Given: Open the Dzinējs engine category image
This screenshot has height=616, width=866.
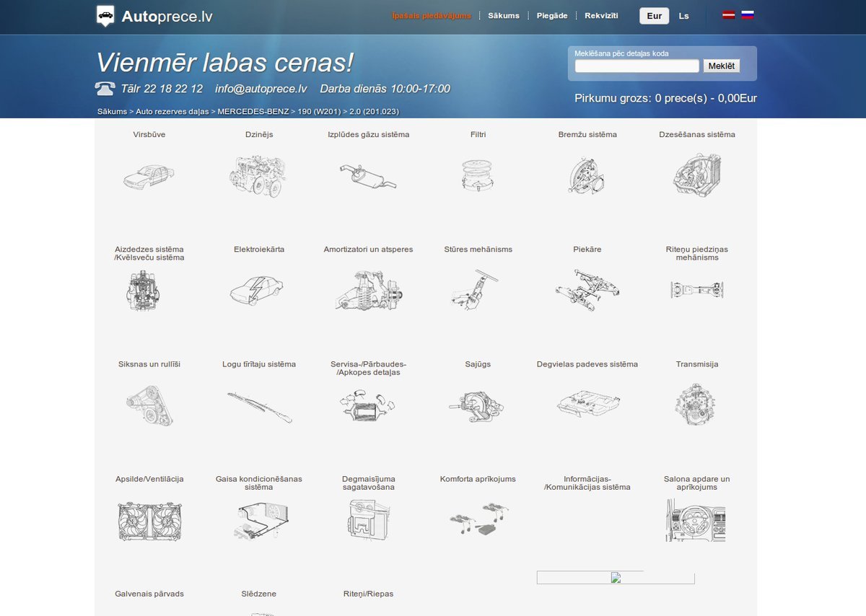Looking at the screenshot, I should [258, 175].
